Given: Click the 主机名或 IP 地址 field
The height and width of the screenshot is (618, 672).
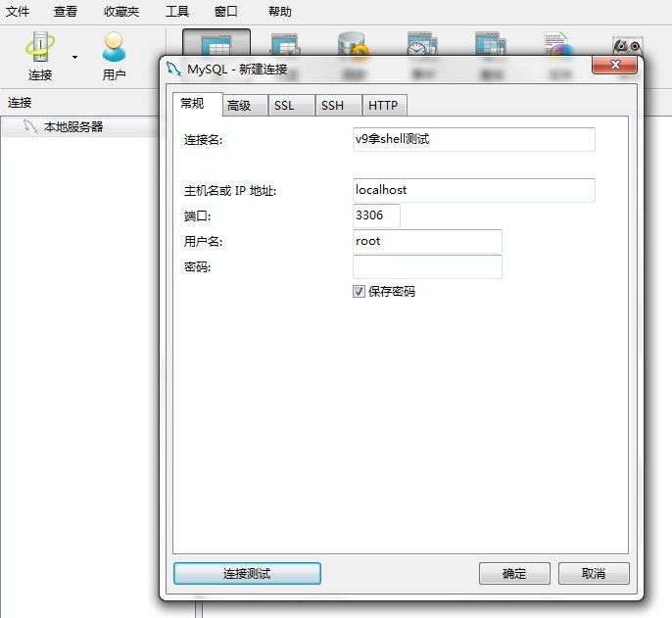Looking at the screenshot, I should pyautogui.click(x=473, y=190).
